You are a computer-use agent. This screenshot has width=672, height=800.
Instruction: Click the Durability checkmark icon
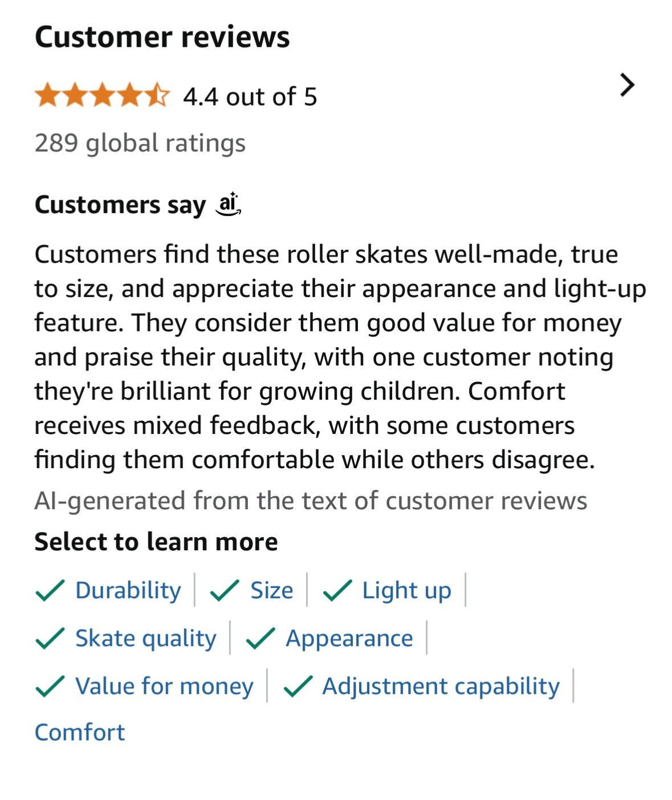point(50,591)
